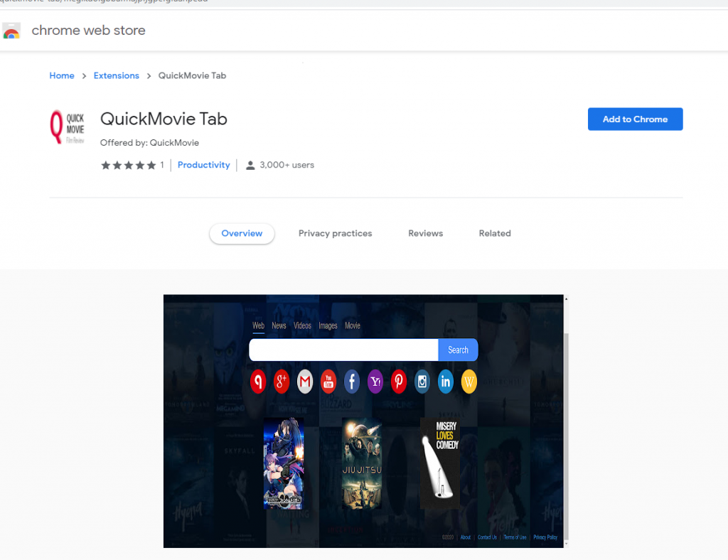
Task: Click the search input field in preview
Action: [x=343, y=350]
